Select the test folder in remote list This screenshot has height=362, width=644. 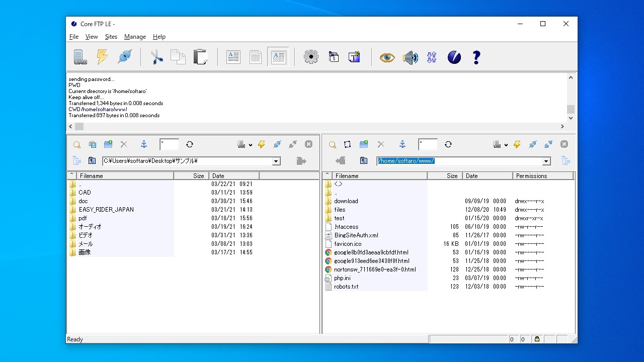point(340,218)
